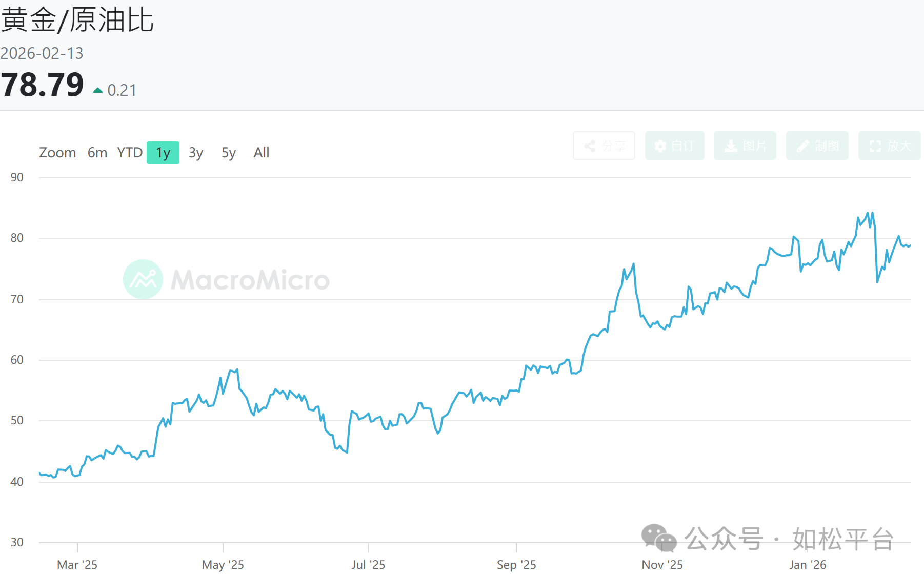Viewport: 924px width, 576px height.
Task: Choose the 5y zoom range
Action: (x=229, y=153)
